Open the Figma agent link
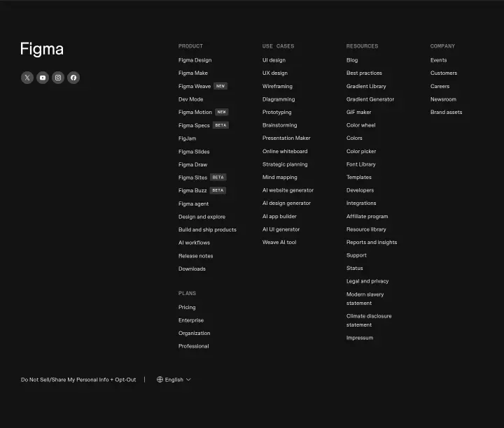The height and width of the screenshot is (428, 504). point(193,204)
